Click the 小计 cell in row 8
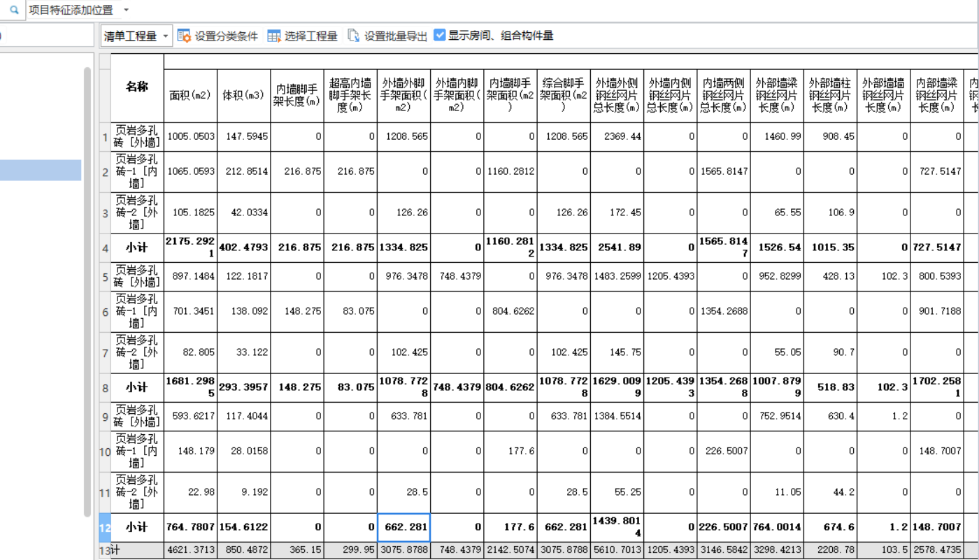Viewport: 979px width, 560px height. tap(137, 387)
